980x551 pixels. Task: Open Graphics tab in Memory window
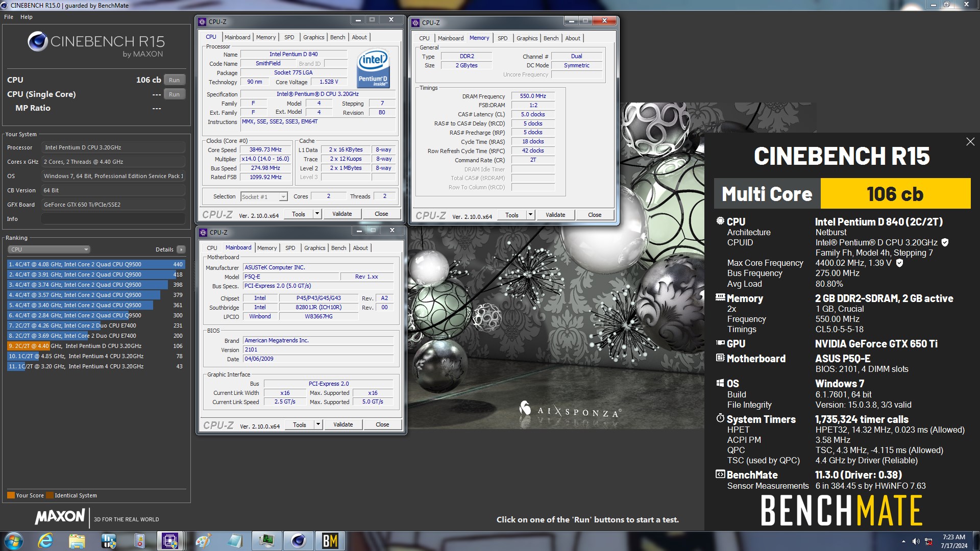pos(527,38)
